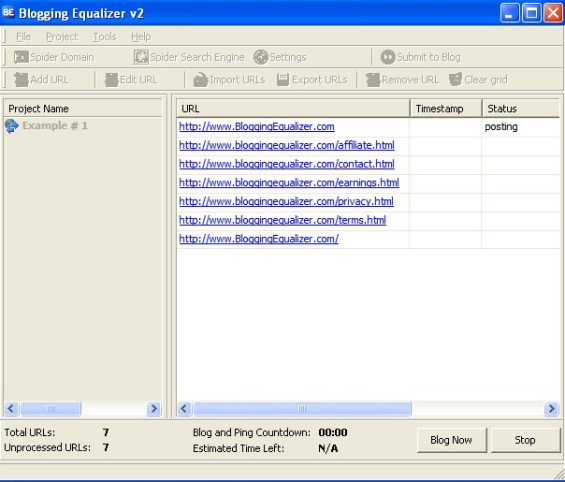Click the Add URL icon
The image size is (565, 482).
21,80
